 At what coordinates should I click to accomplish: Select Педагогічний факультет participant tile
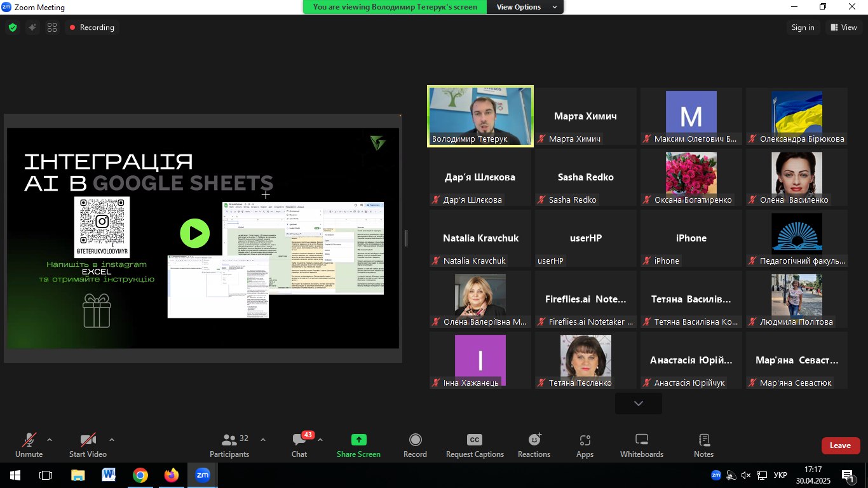(796, 239)
